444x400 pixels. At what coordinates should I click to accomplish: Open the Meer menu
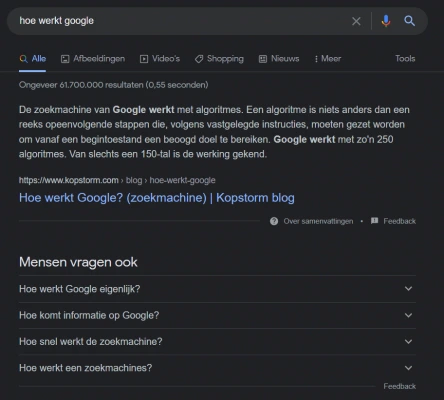tap(328, 59)
